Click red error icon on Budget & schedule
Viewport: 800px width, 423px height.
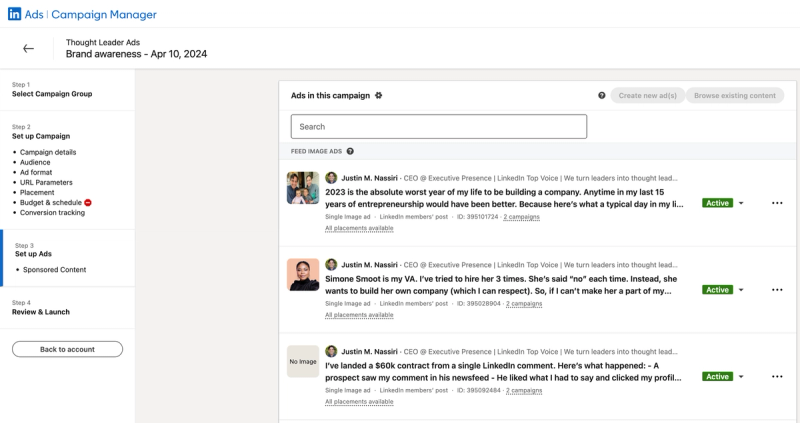(88, 203)
